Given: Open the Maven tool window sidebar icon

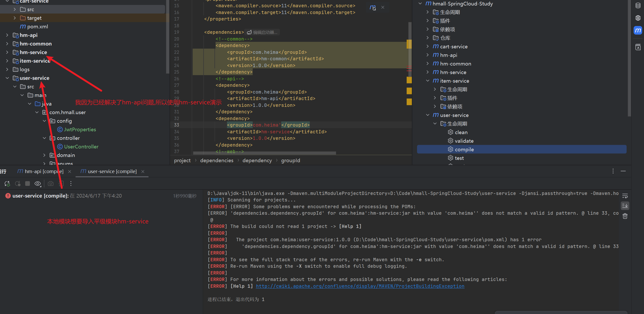Looking at the screenshot, I should [x=638, y=30].
